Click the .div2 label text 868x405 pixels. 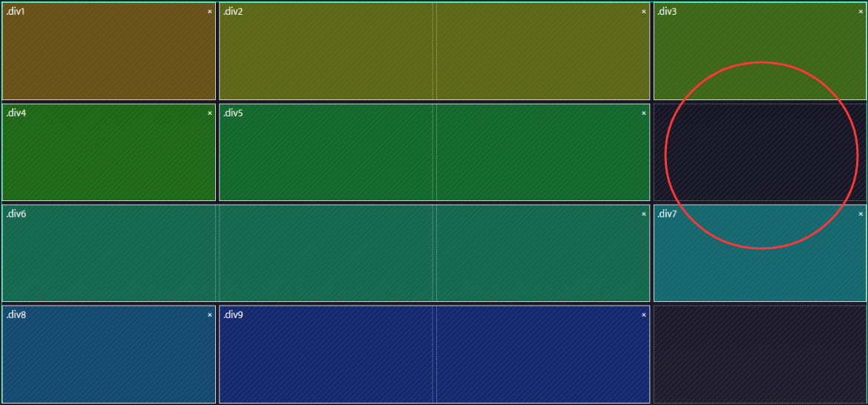point(233,12)
